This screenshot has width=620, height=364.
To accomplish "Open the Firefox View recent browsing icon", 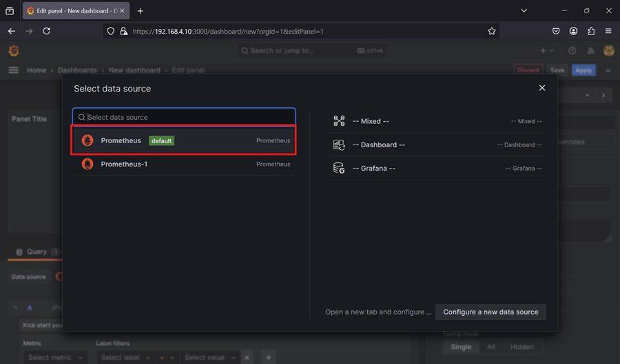I will pyautogui.click(x=10, y=10).
